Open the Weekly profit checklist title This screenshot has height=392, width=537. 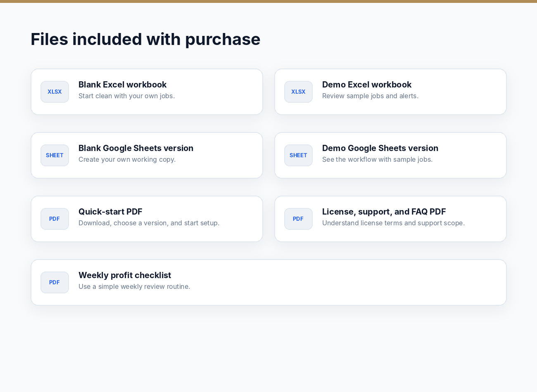(x=125, y=275)
